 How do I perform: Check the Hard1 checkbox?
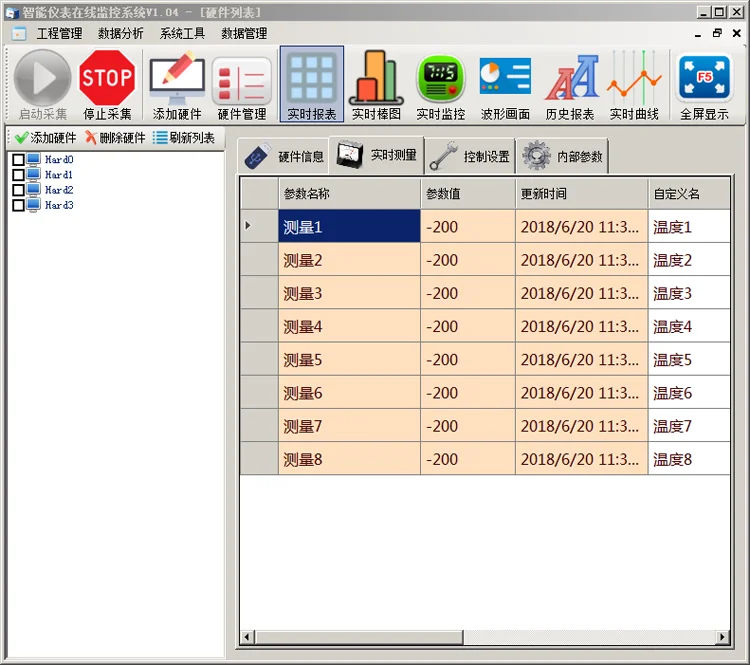coord(18,175)
